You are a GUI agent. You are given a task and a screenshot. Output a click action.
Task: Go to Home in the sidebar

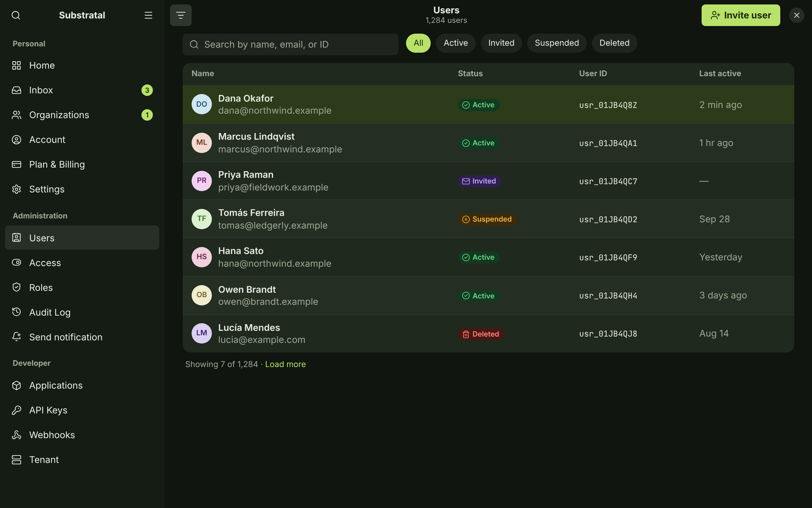82,65
